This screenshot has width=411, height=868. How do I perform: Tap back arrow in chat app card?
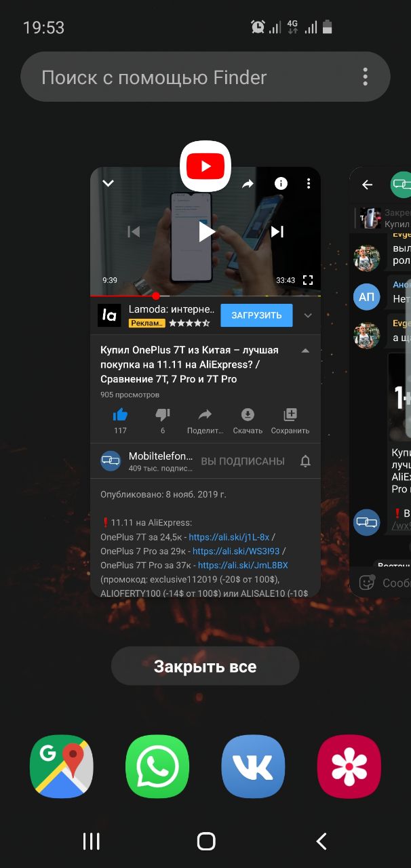(368, 184)
